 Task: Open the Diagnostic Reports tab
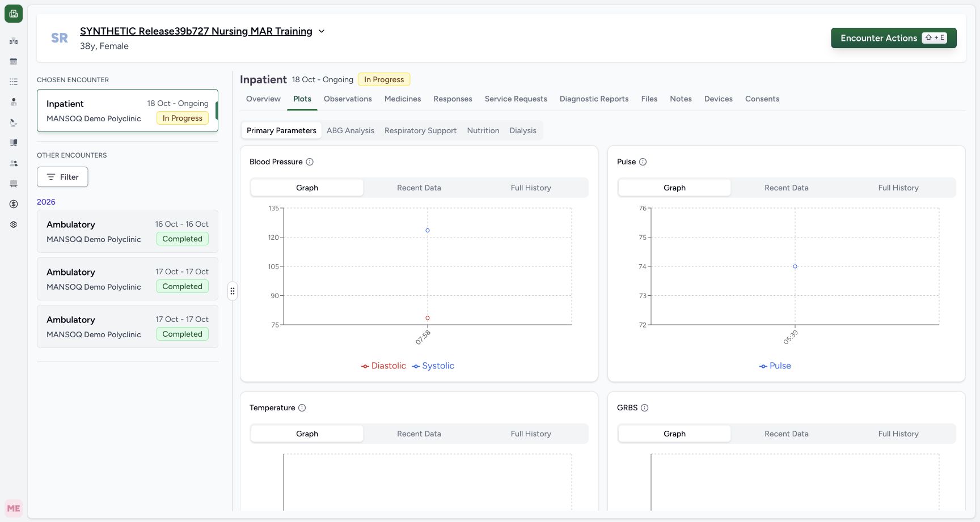[x=594, y=99]
